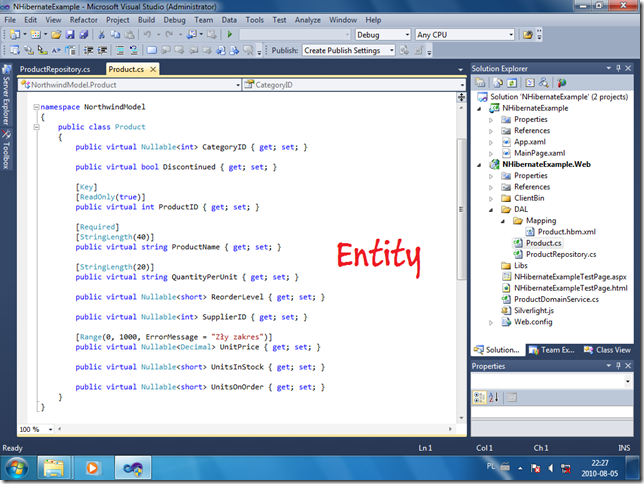This screenshot has width=644, height=484.
Task: Click View Class Diagram icon in Solution Explorer
Action: (x=543, y=83)
